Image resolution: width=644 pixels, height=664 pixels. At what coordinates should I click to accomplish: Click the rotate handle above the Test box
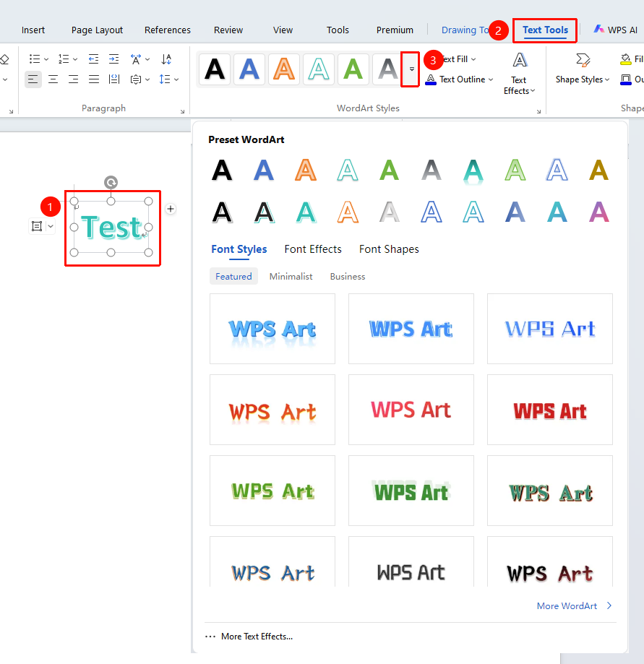pos(111,183)
